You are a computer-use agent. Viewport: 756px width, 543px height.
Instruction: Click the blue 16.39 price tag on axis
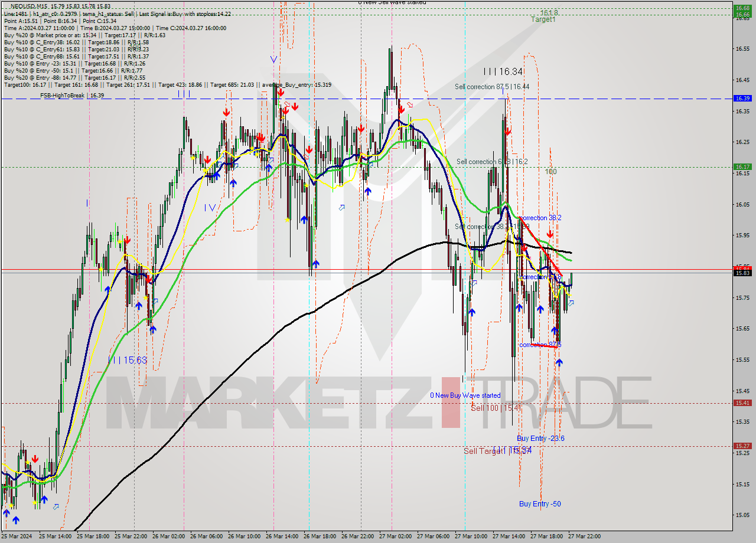pyautogui.click(x=742, y=99)
